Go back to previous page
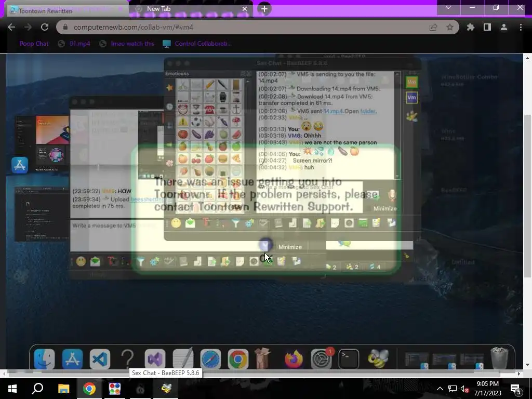This screenshot has height=399, width=532. click(x=11, y=27)
